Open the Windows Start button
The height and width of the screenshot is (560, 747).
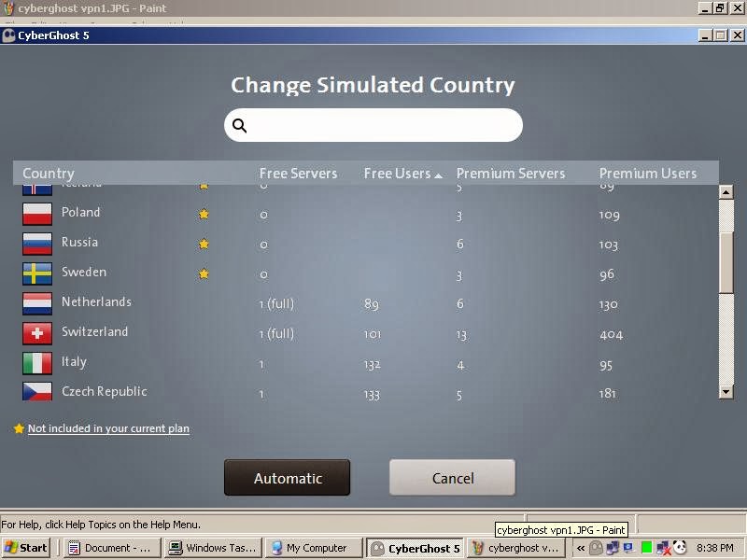[26, 548]
